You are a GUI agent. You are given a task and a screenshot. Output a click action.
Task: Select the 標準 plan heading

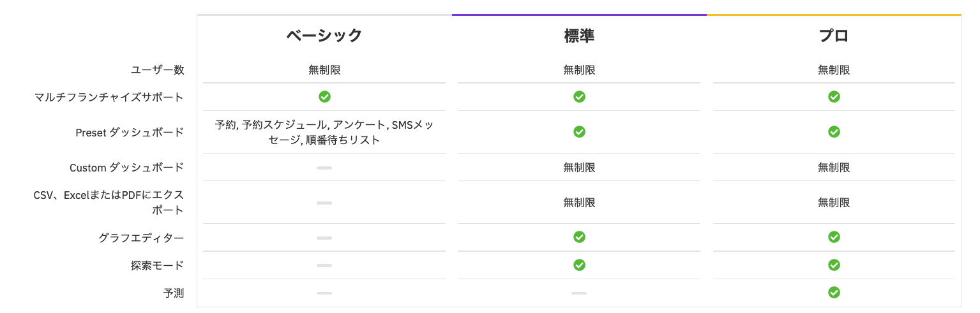[x=579, y=36]
